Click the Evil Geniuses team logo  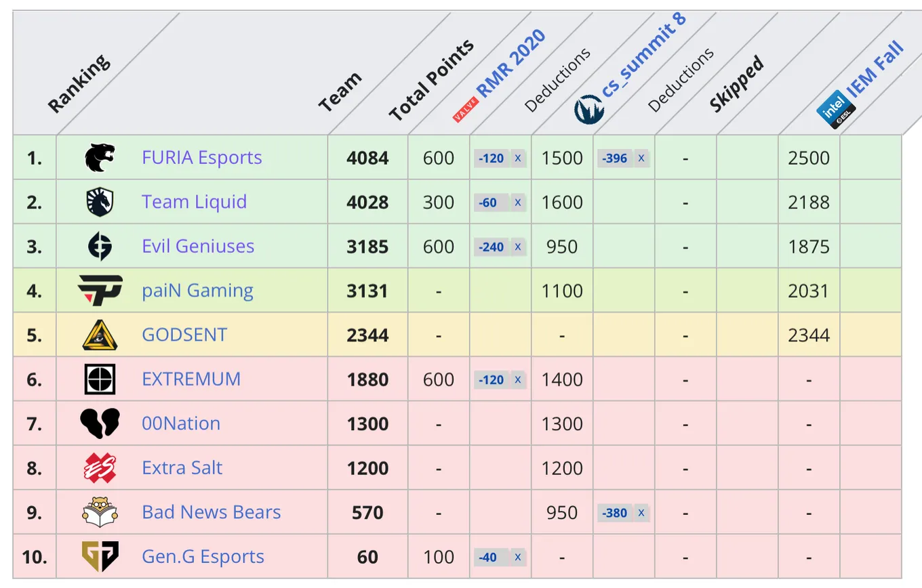coord(100,247)
